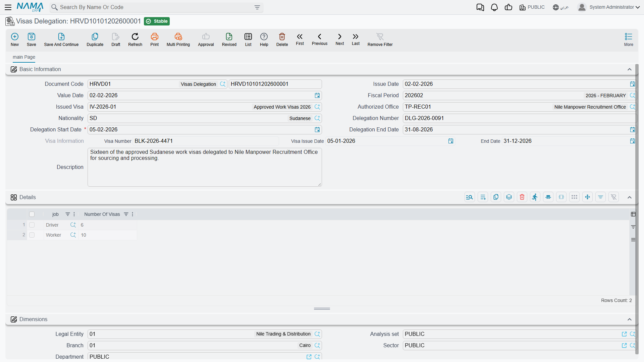Duplicate this delegation document
This screenshot has width=644, height=362.
pyautogui.click(x=95, y=40)
